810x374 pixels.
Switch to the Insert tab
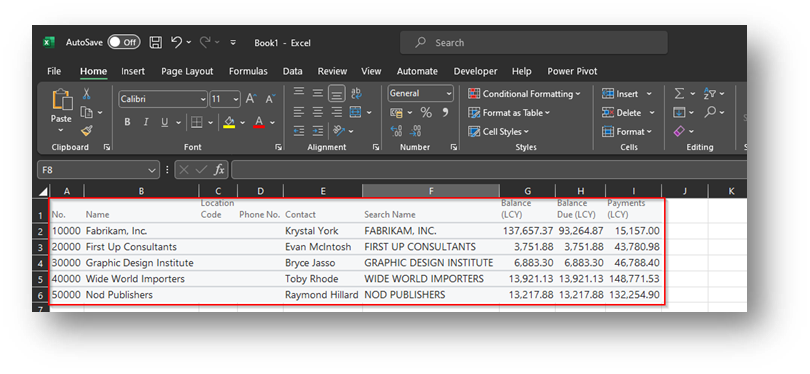click(133, 71)
